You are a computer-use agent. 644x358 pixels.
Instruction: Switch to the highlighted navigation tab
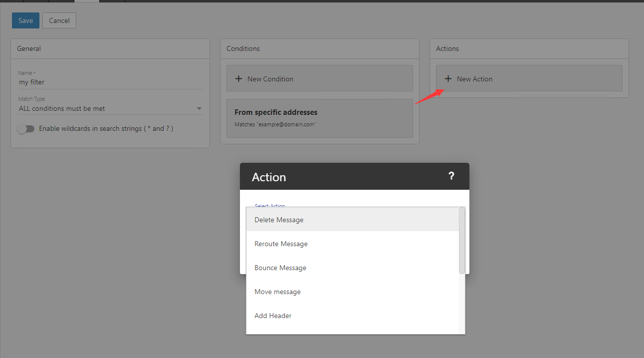(x=86, y=1)
